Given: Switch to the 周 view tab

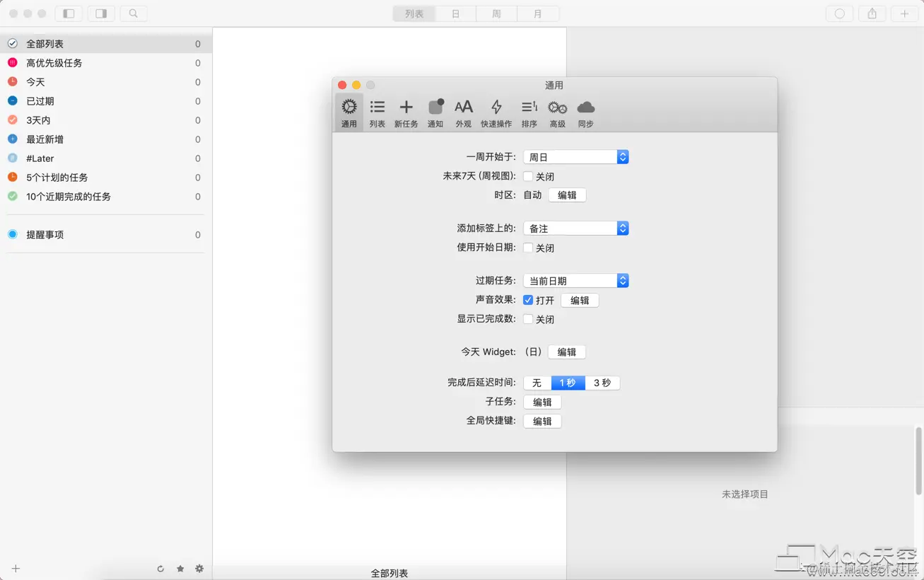Looking at the screenshot, I should [x=496, y=13].
